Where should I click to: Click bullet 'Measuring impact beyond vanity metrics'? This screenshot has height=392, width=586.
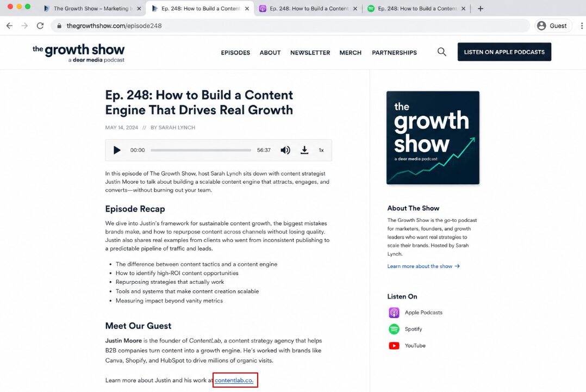(x=169, y=301)
